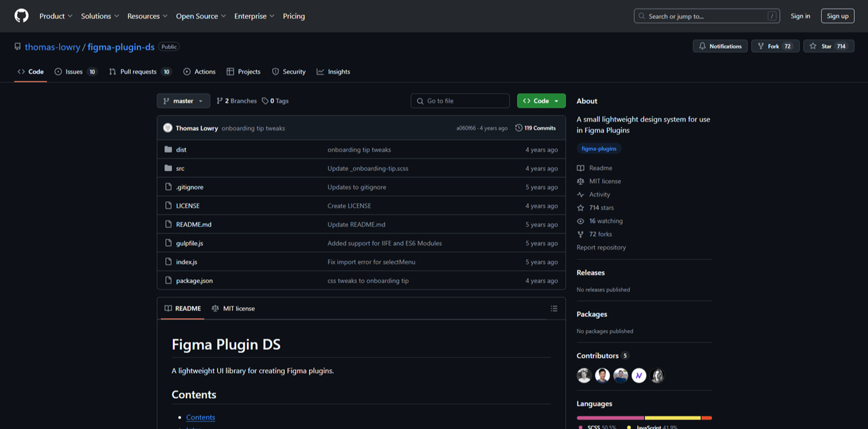Click the branch icon beside 2 Branches
The height and width of the screenshot is (429, 868).
tap(220, 101)
